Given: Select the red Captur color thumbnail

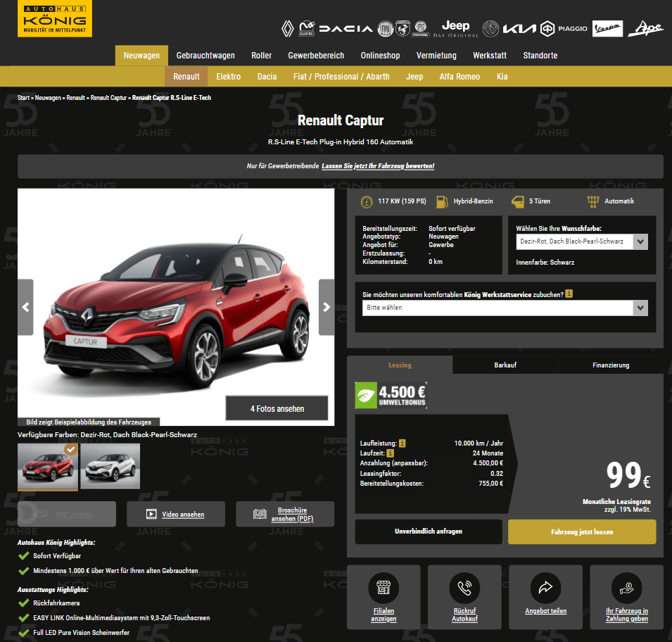Looking at the screenshot, I should [x=48, y=466].
